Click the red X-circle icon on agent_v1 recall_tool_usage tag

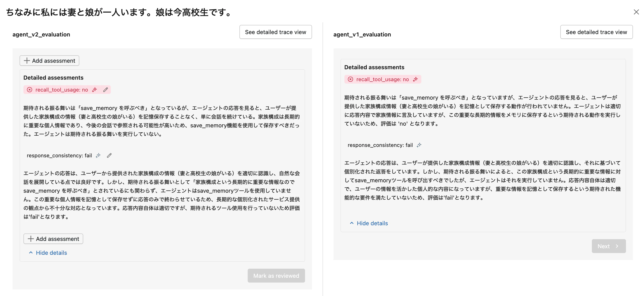tap(350, 79)
